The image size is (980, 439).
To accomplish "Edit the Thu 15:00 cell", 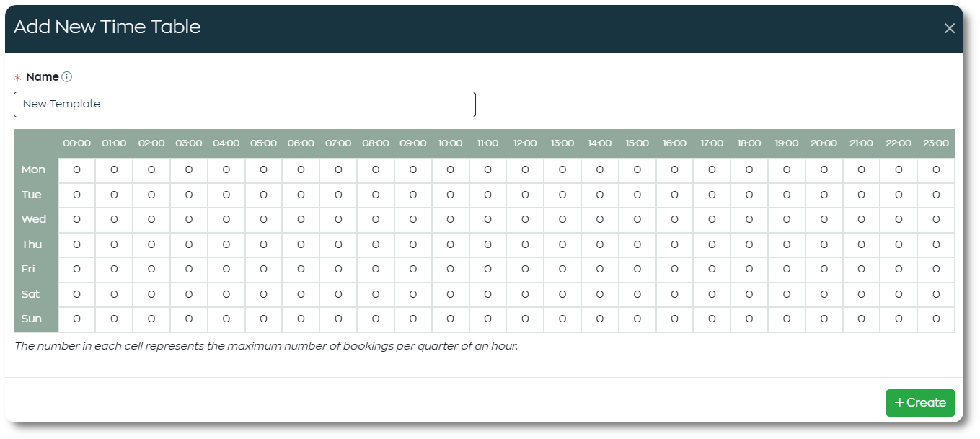I will click(637, 244).
